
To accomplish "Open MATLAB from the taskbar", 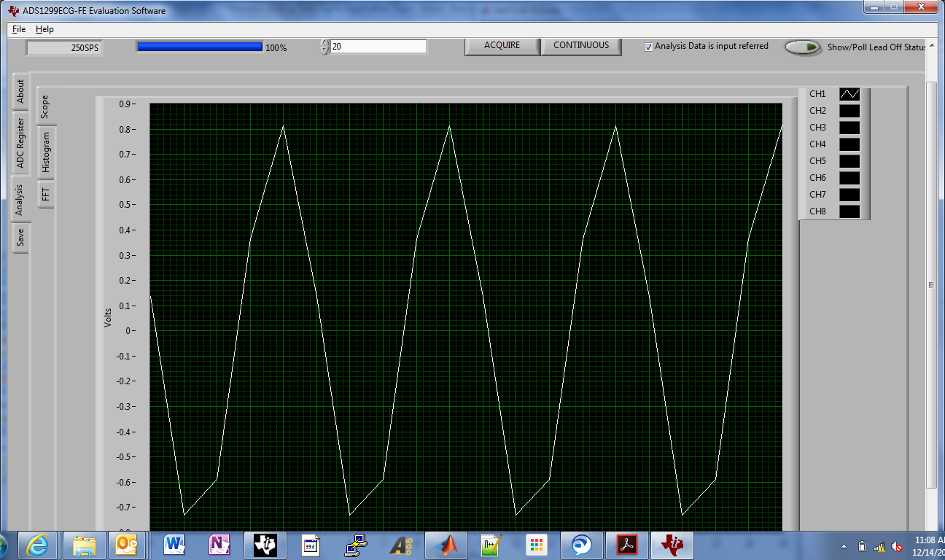I will [446, 545].
